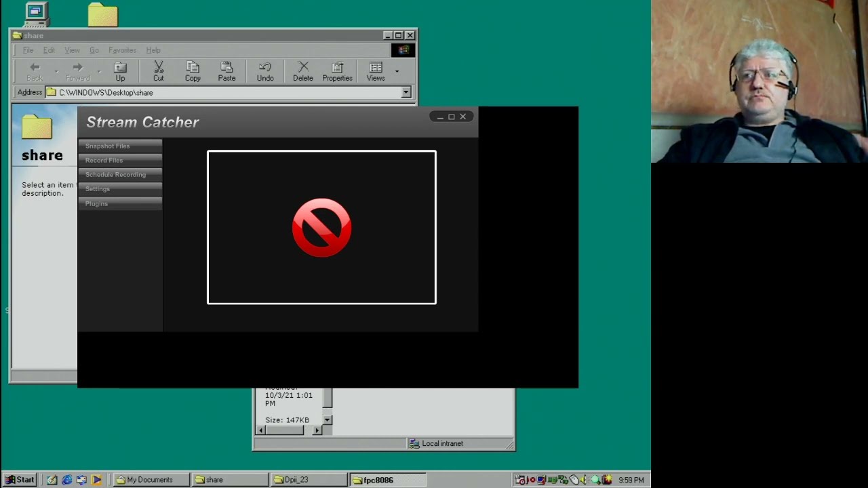Click the clock showing 9:59 PM
The image size is (868, 488).
tap(631, 480)
